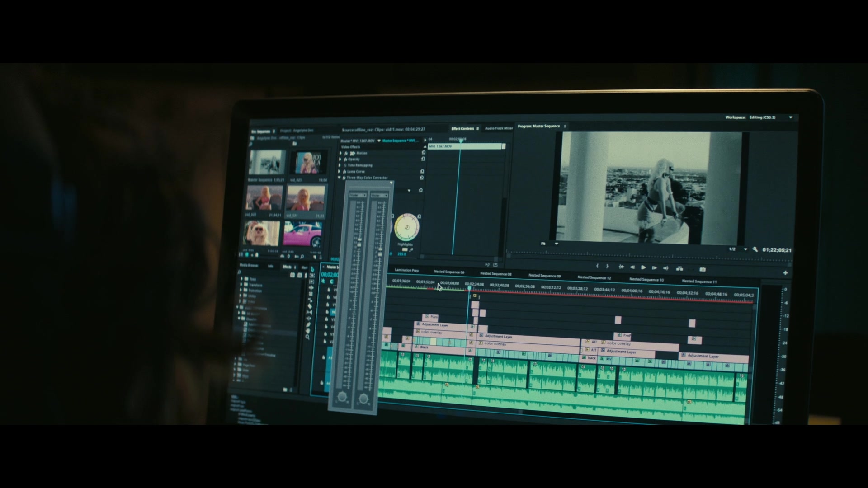Toggle the Motion effect fx switch
868x488 pixels.
click(346, 153)
